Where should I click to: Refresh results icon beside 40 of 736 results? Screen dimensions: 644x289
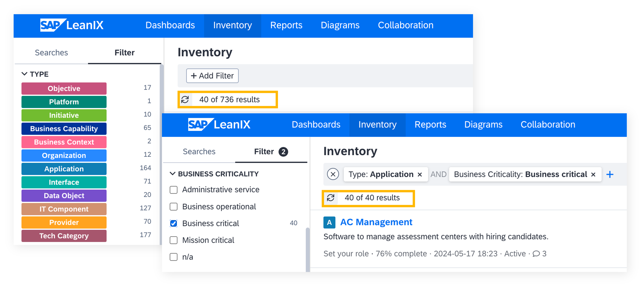(x=185, y=99)
